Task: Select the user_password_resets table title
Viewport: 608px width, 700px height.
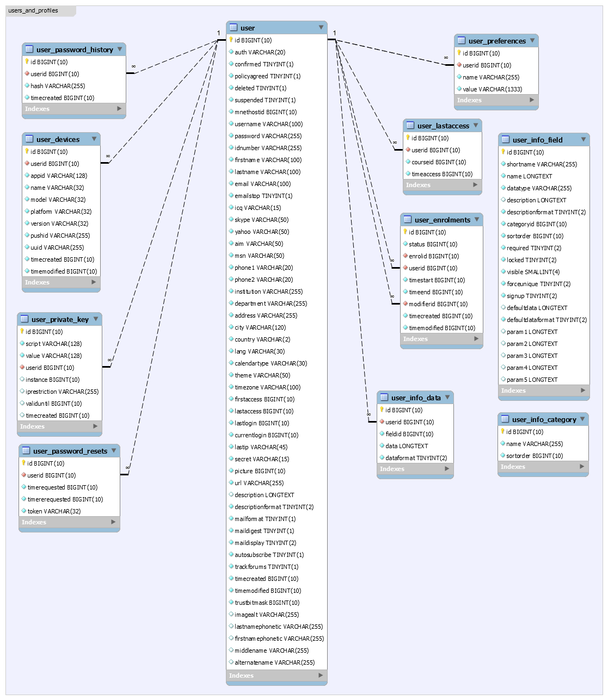Action: pyautogui.click(x=70, y=451)
